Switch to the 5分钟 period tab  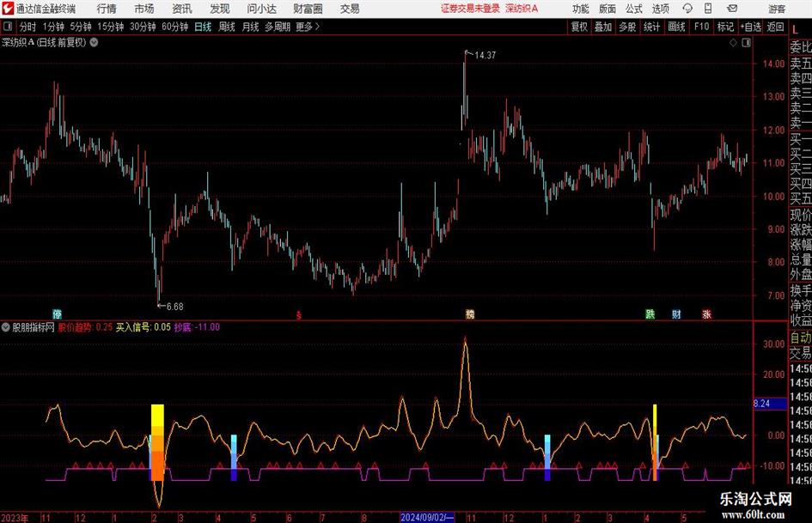80,27
